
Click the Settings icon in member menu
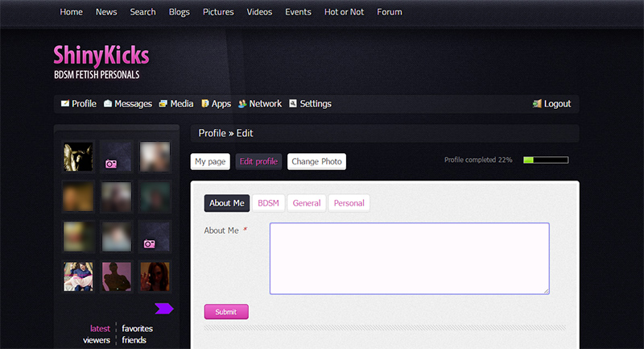(293, 103)
